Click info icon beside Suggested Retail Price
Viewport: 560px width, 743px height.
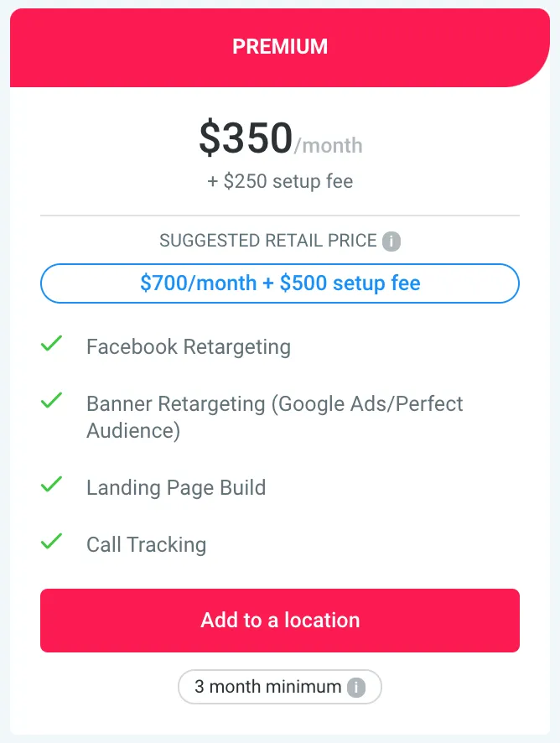391,242
